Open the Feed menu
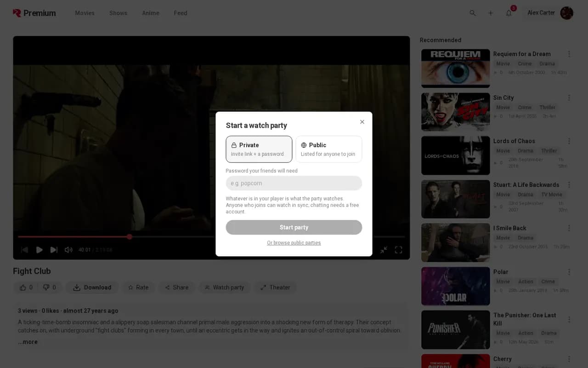588x368 pixels. pyautogui.click(x=181, y=13)
